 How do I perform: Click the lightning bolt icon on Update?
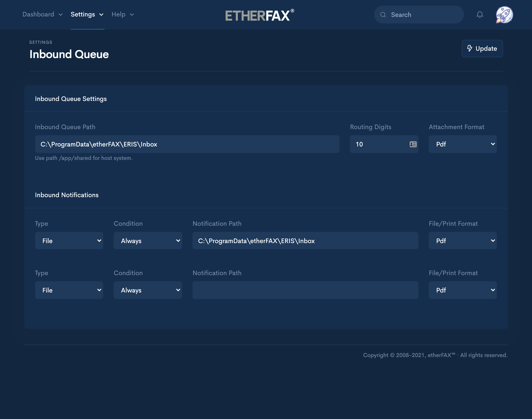[469, 48]
